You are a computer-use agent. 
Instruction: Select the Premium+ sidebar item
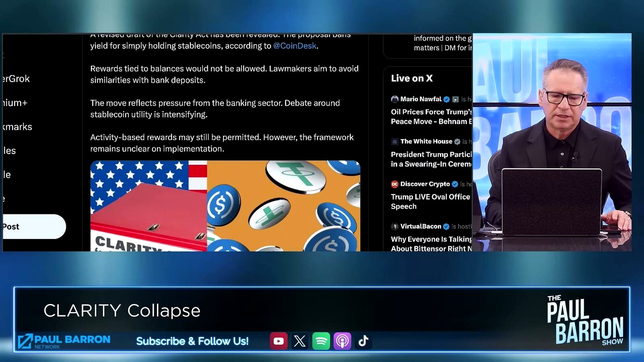coord(15,103)
